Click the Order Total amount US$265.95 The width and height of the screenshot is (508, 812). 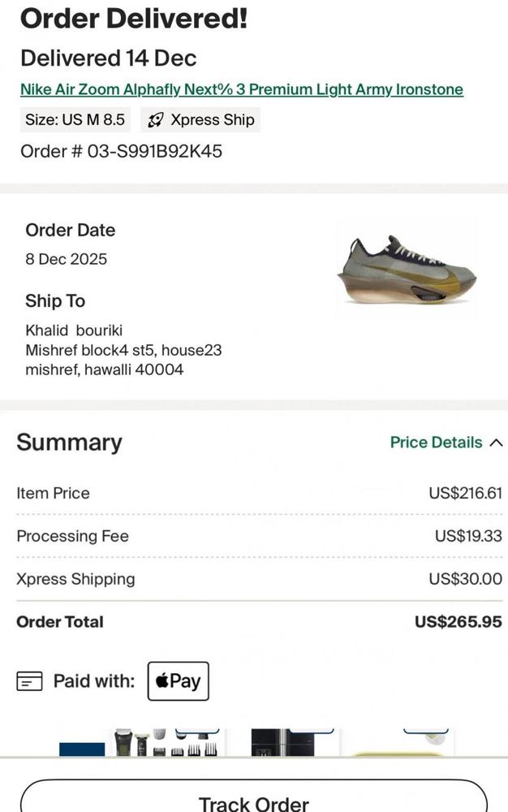pos(458,622)
